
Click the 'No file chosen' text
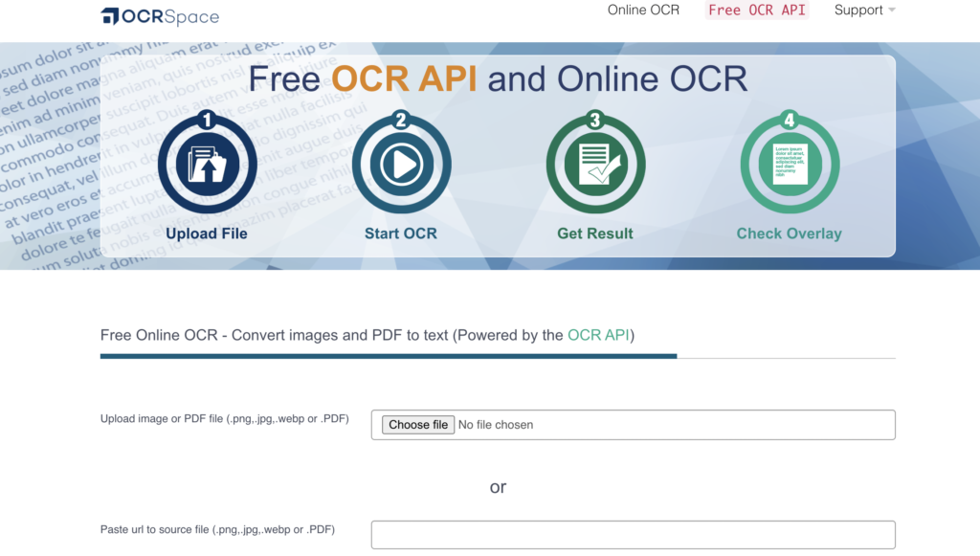tap(496, 425)
